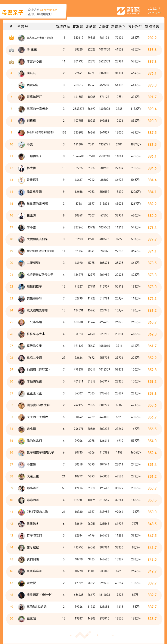Click 母婴亲子 category title

pyautogui.click(x=13, y=13)
